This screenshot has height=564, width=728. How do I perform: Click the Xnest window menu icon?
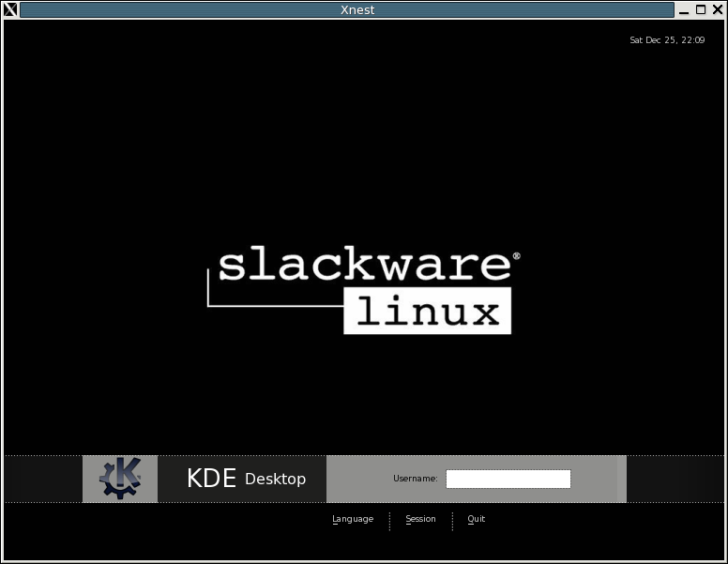click(x=10, y=9)
